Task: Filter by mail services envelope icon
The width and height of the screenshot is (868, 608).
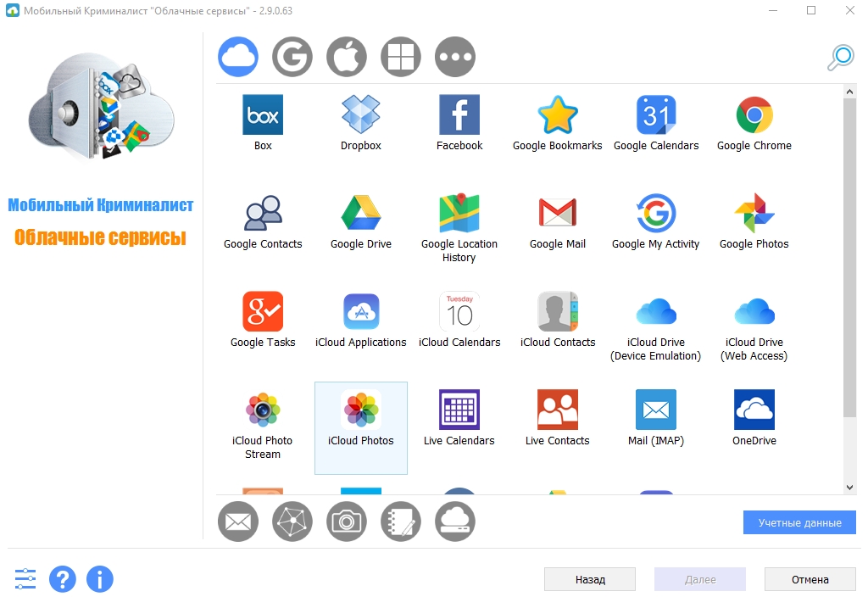Action: pyautogui.click(x=238, y=522)
